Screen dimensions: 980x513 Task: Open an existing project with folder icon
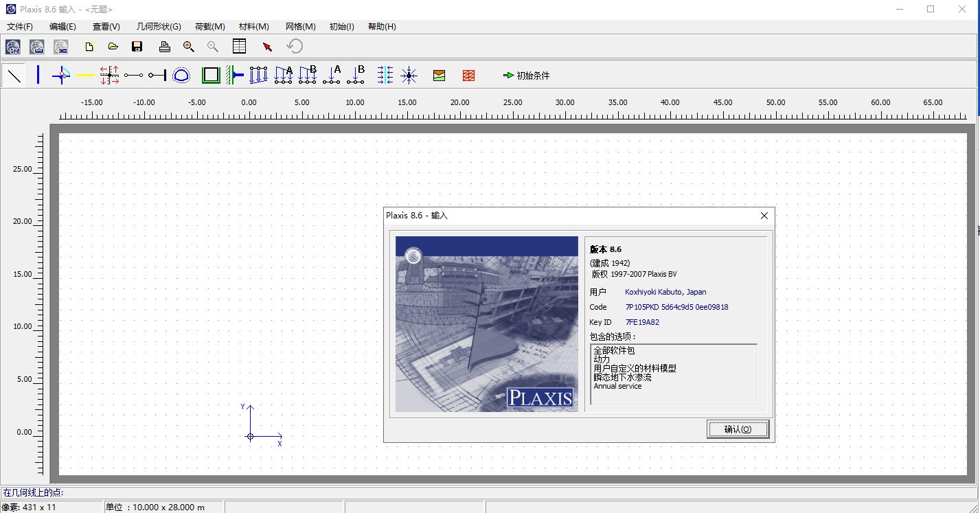[113, 47]
